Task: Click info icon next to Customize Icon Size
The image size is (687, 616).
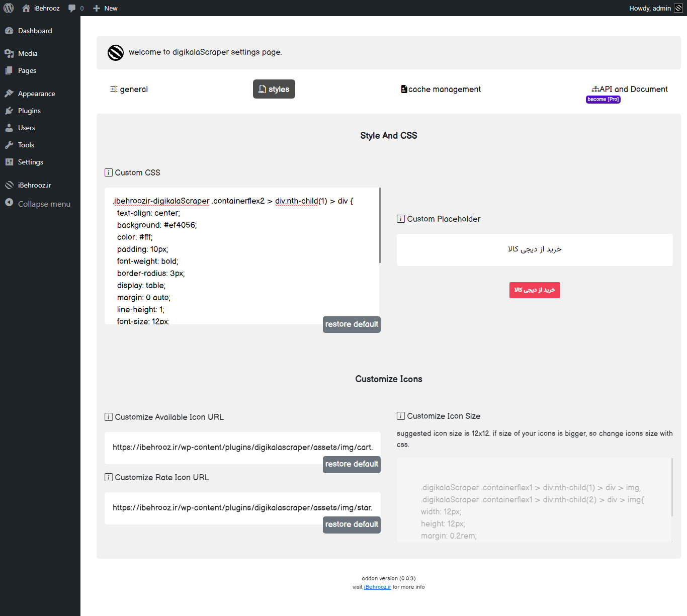Action: click(x=401, y=416)
